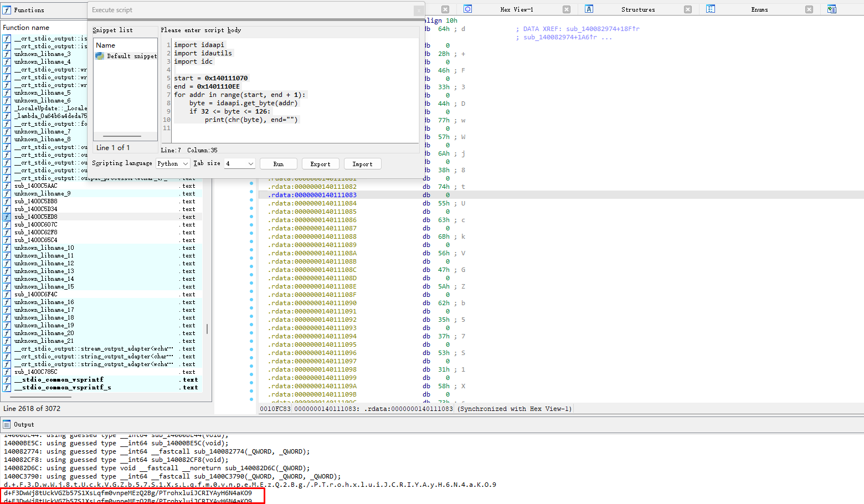Select sub_1400C62F8 in Functions list
864x504 pixels.
pyautogui.click(x=36, y=233)
